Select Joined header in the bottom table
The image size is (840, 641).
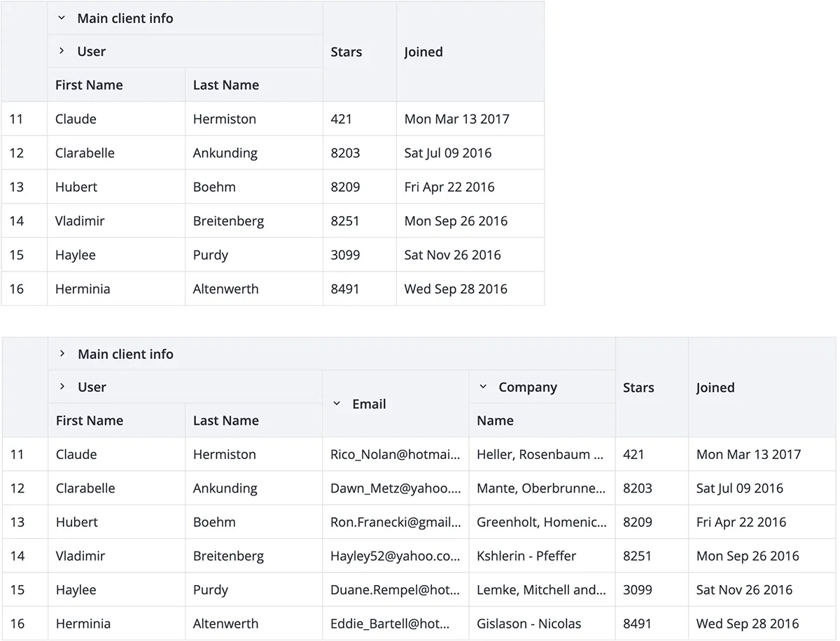point(715,388)
